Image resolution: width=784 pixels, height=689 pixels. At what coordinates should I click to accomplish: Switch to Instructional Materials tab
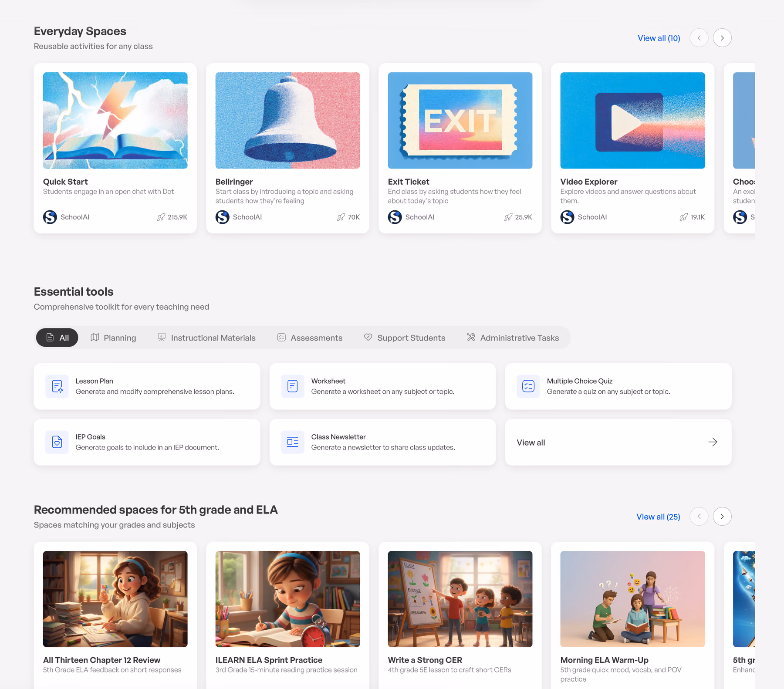tap(206, 338)
